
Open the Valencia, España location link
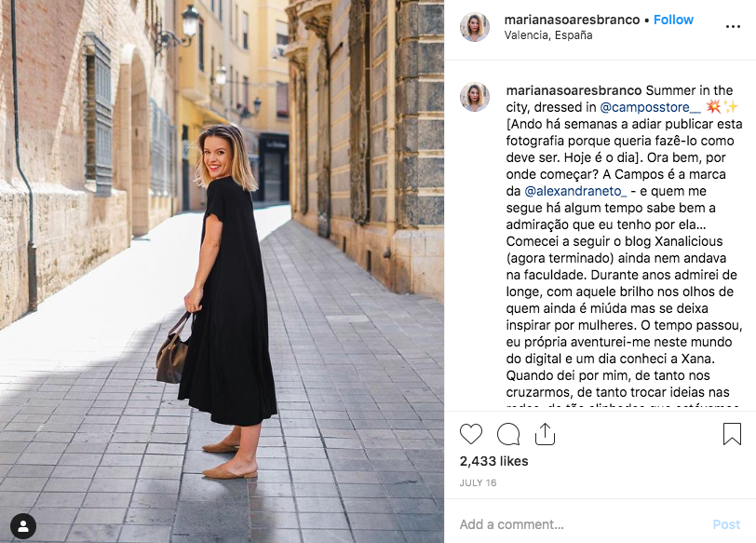[x=548, y=35]
